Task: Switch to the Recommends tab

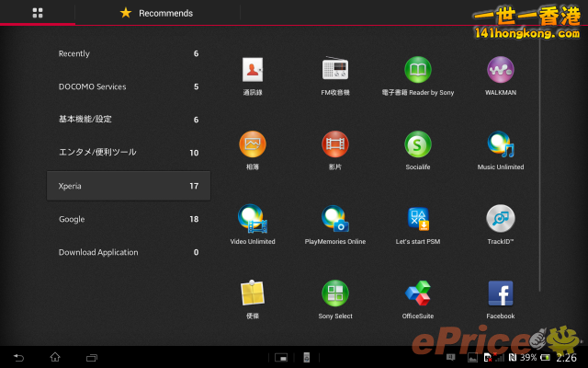Action: pos(157,13)
